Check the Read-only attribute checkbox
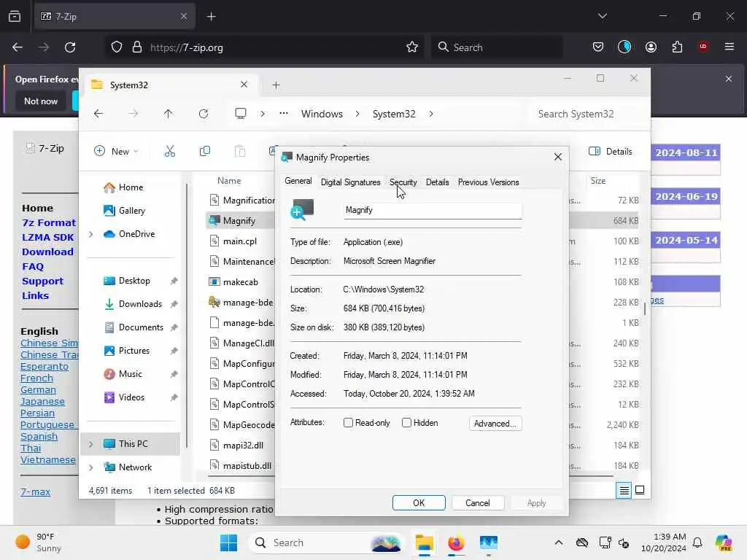Viewport: 747px width, 560px height. tap(348, 423)
